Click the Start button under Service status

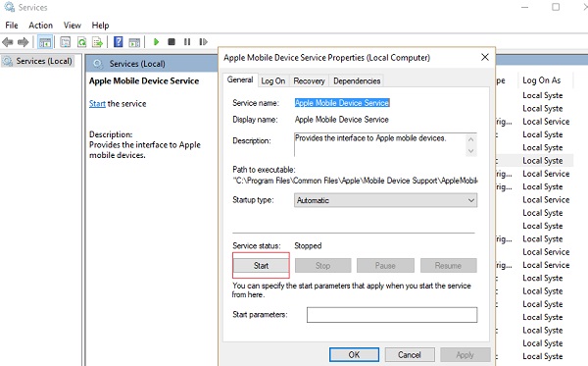click(x=261, y=265)
